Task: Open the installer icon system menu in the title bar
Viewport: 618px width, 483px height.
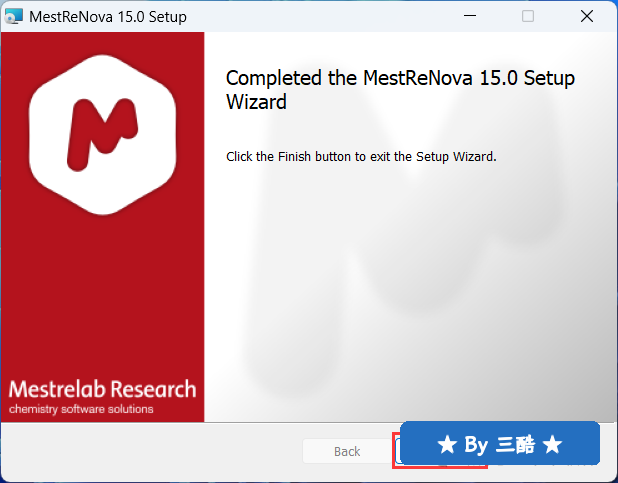Action: [x=14, y=17]
